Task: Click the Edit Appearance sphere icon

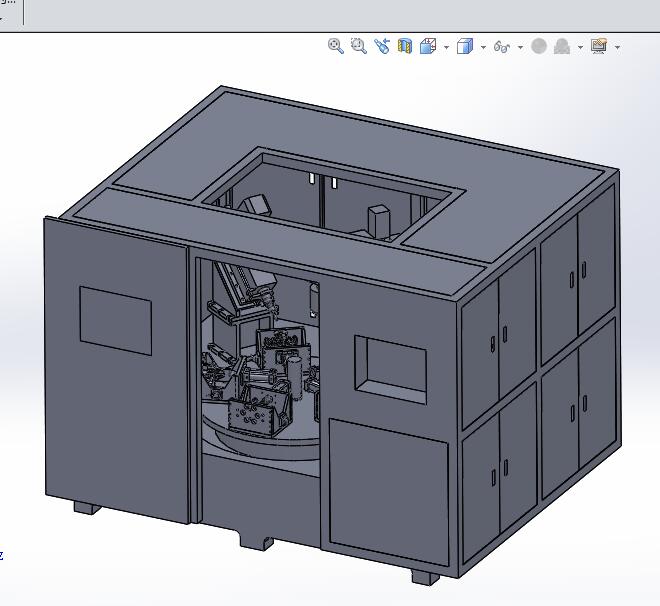Action: pyautogui.click(x=539, y=46)
